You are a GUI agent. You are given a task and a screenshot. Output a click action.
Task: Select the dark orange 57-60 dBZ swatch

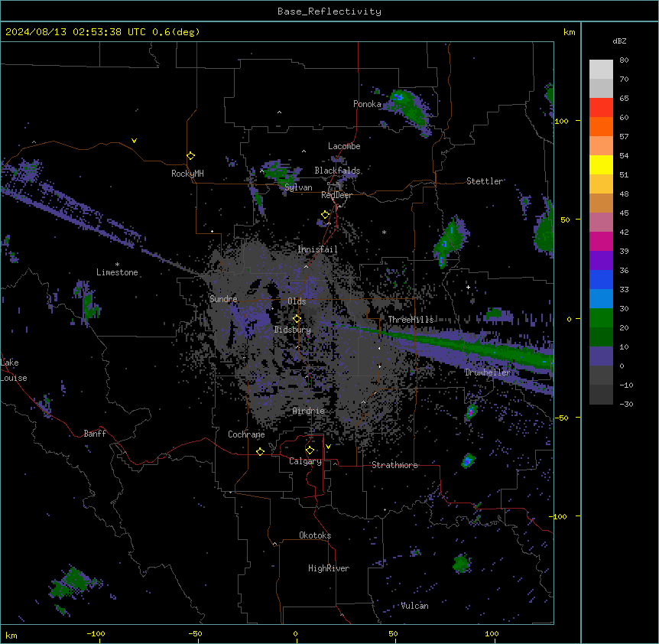[601, 126]
